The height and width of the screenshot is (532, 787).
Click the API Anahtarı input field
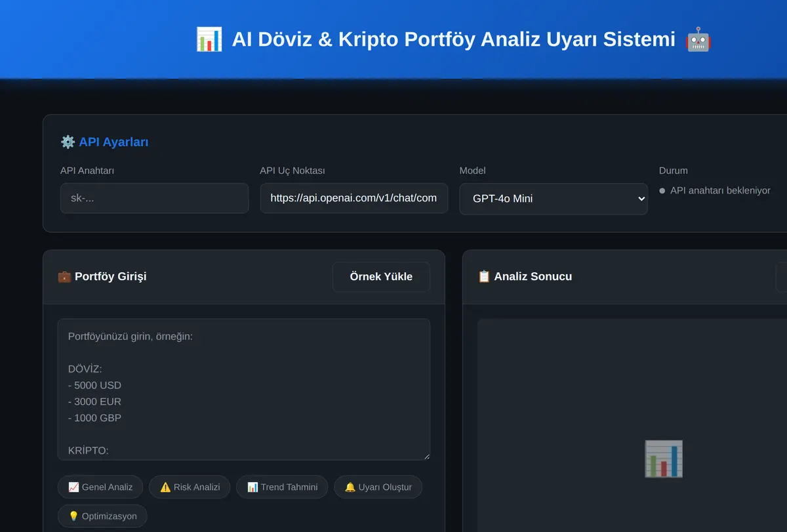point(154,198)
